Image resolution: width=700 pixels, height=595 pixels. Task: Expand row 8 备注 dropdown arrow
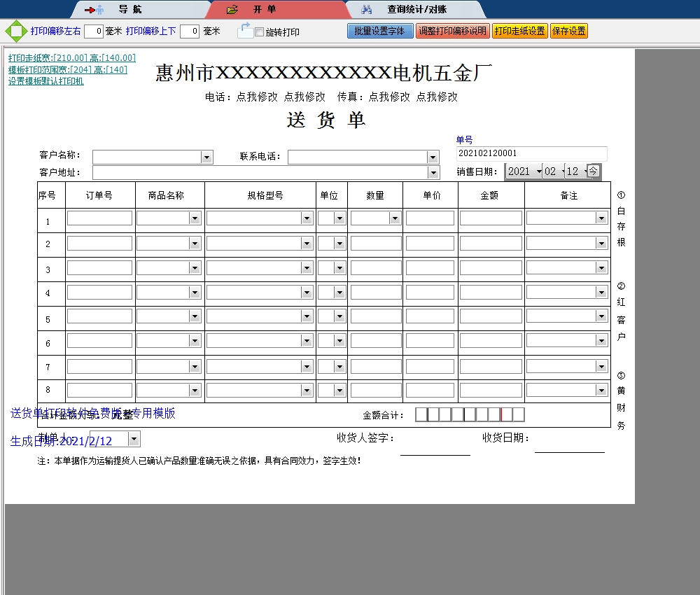click(x=601, y=390)
